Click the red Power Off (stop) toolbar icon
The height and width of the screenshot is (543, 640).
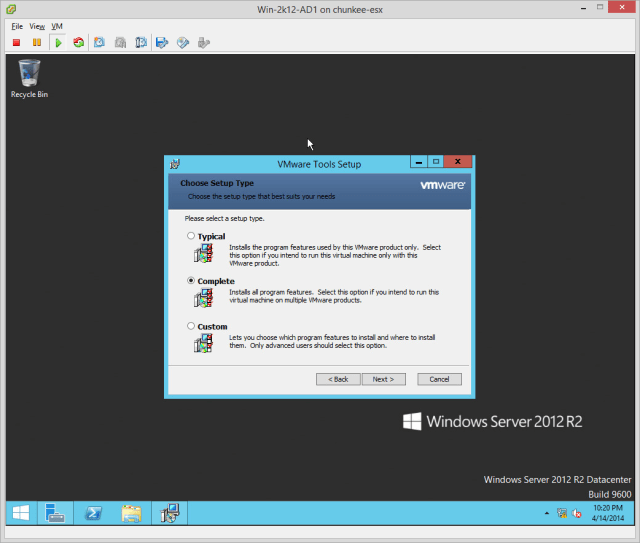pos(16,42)
